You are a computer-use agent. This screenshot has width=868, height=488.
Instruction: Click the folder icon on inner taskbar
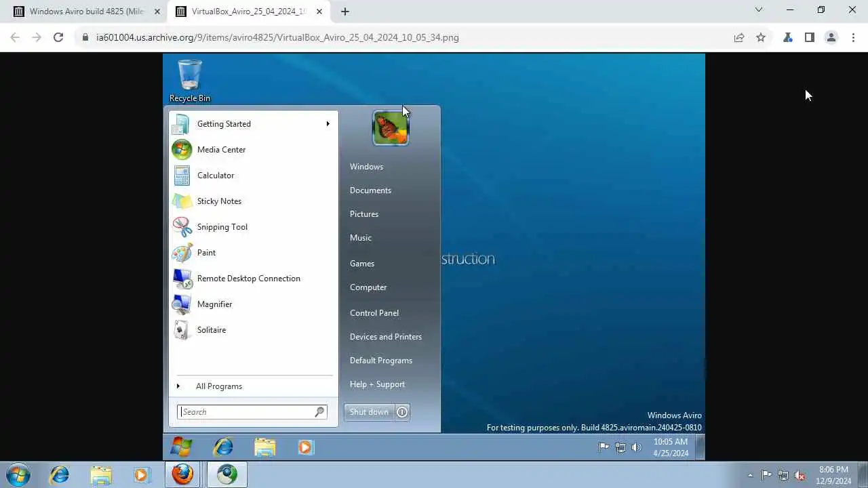pyautogui.click(x=264, y=447)
